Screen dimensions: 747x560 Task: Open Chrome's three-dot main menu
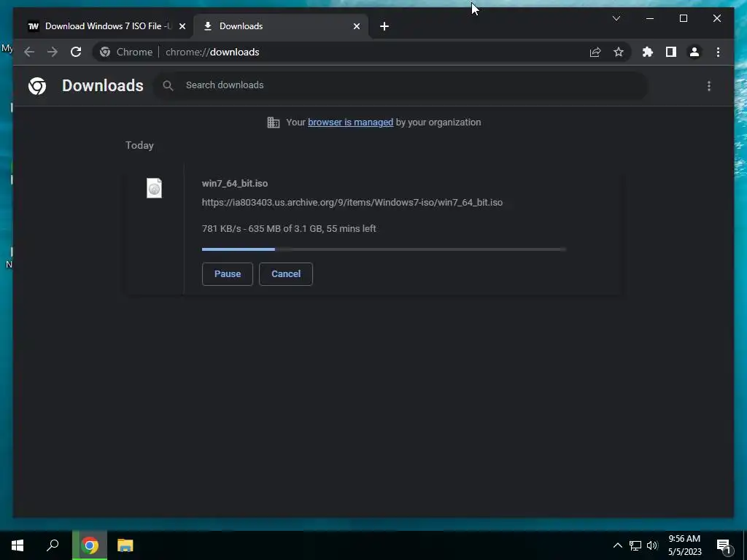pos(718,52)
